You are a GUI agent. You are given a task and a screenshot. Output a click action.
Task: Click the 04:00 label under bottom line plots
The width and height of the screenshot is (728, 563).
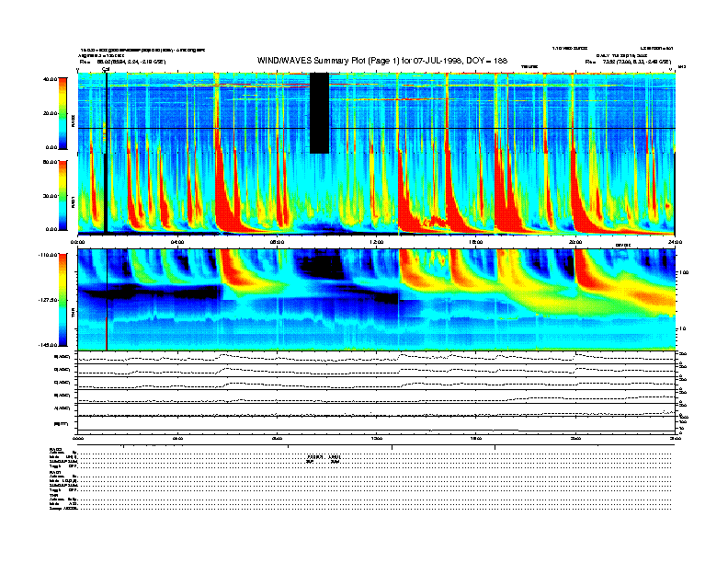[176, 438]
